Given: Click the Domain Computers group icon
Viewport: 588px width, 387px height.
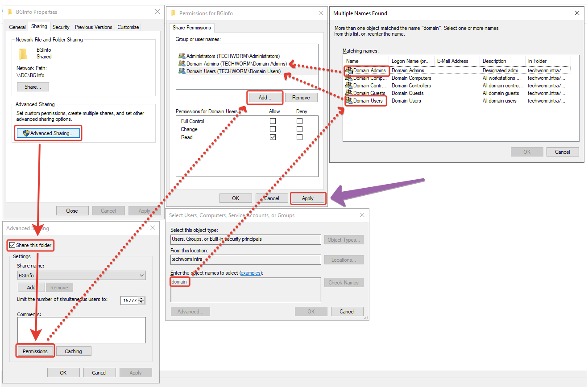Looking at the screenshot, I should pos(348,78).
